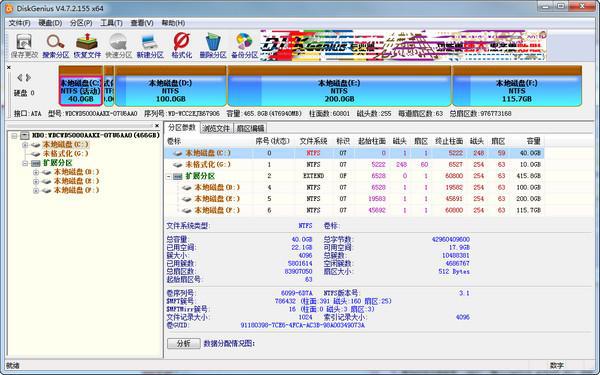Open the 文件(F) menu
The height and width of the screenshot is (375, 600).
[19, 23]
